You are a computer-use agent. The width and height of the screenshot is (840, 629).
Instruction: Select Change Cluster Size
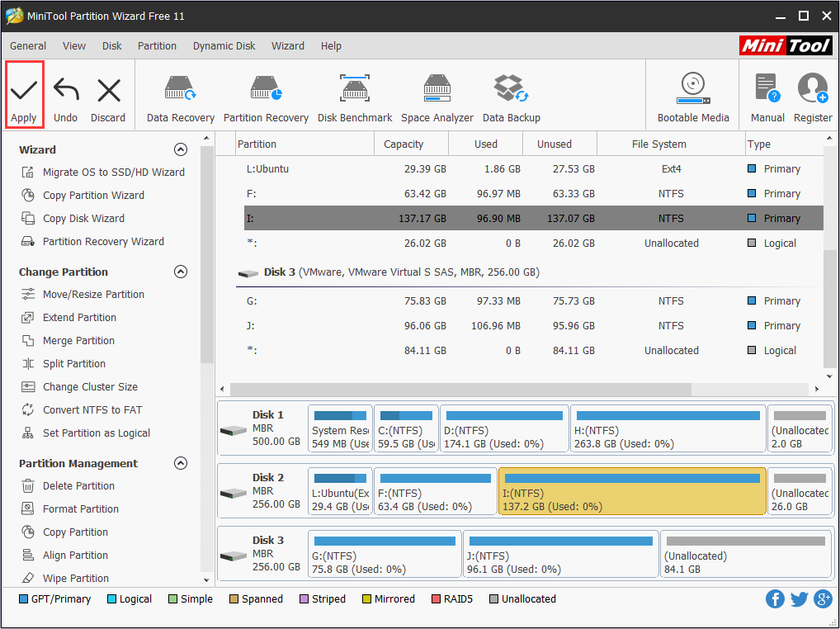pos(80,386)
